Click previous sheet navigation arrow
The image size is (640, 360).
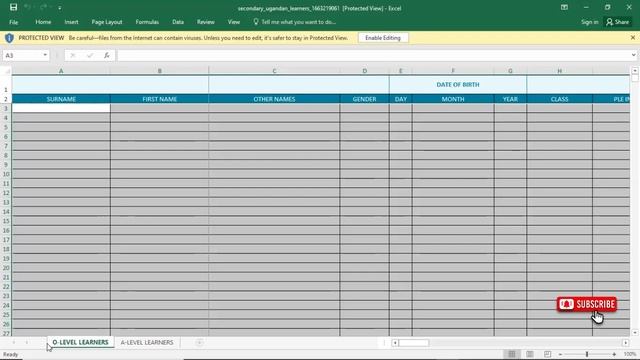(14, 342)
